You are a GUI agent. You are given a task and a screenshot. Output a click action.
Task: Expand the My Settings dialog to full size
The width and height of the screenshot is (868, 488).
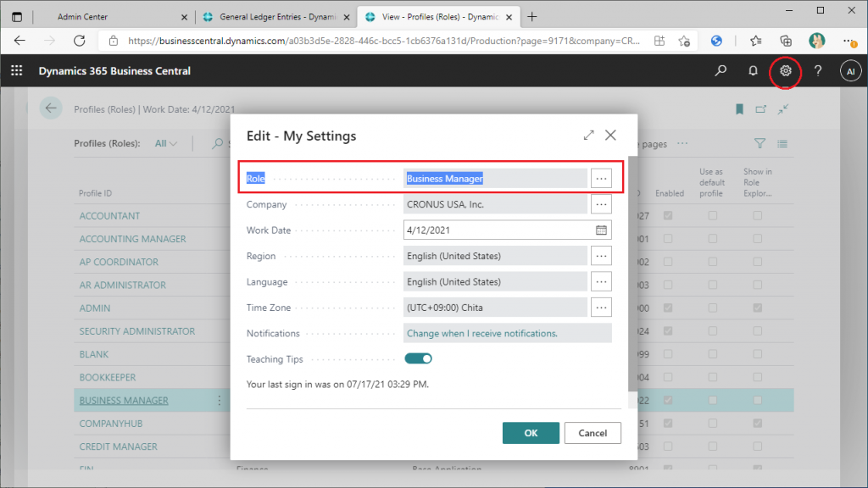point(588,135)
